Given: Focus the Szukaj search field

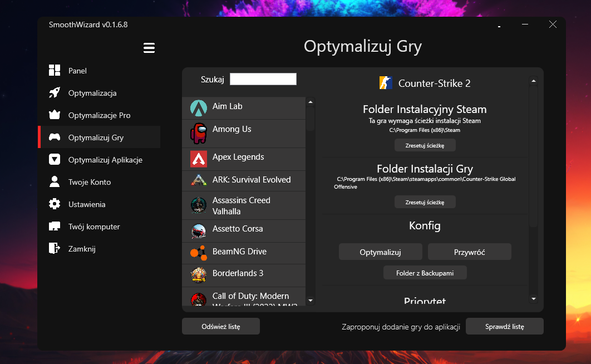Looking at the screenshot, I should (263, 79).
